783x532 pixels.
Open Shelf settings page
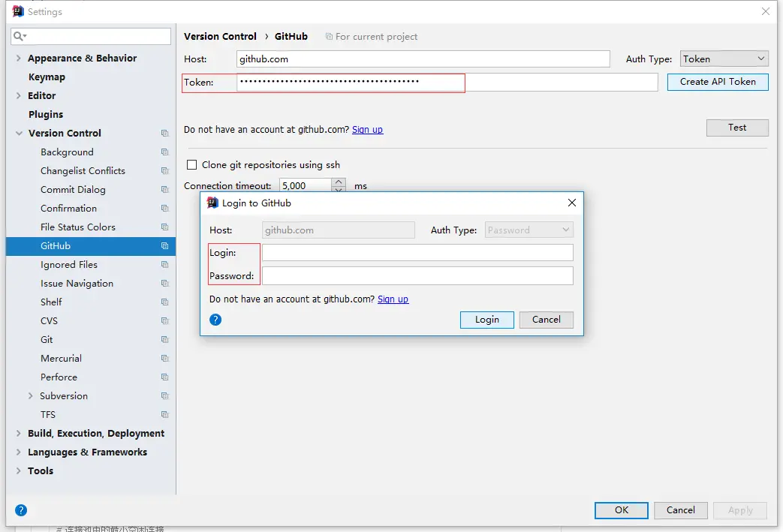click(51, 302)
